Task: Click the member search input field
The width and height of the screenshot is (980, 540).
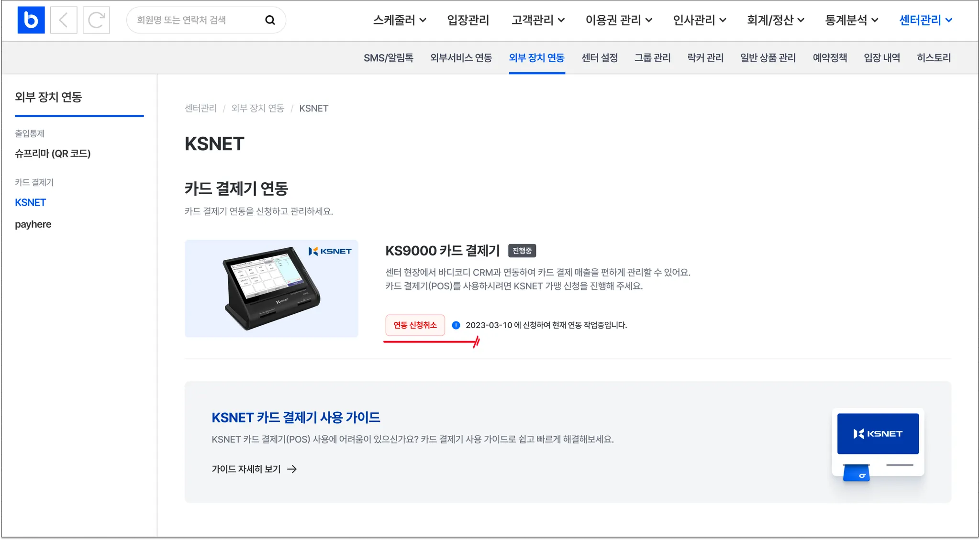Action: click(196, 20)
